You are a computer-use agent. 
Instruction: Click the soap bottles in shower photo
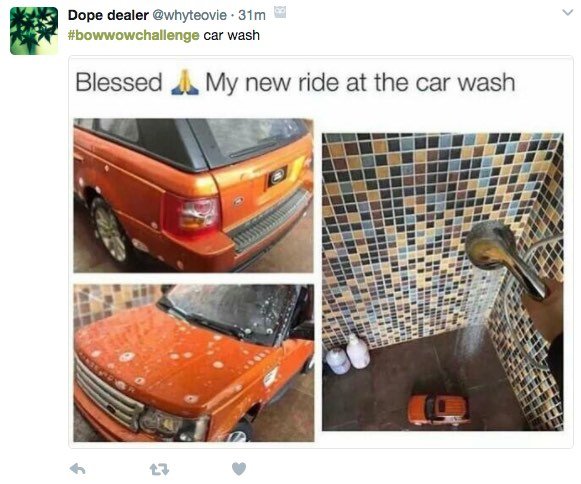pos(348,354)
